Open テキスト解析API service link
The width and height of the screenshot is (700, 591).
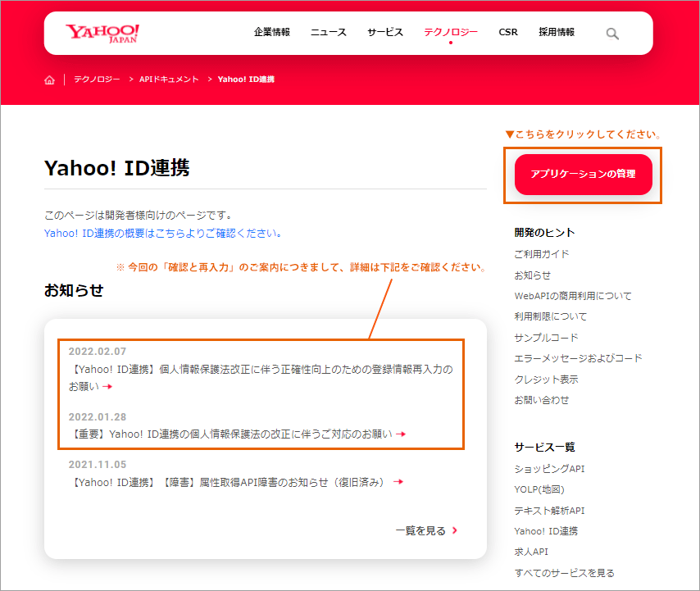(549, 511)
